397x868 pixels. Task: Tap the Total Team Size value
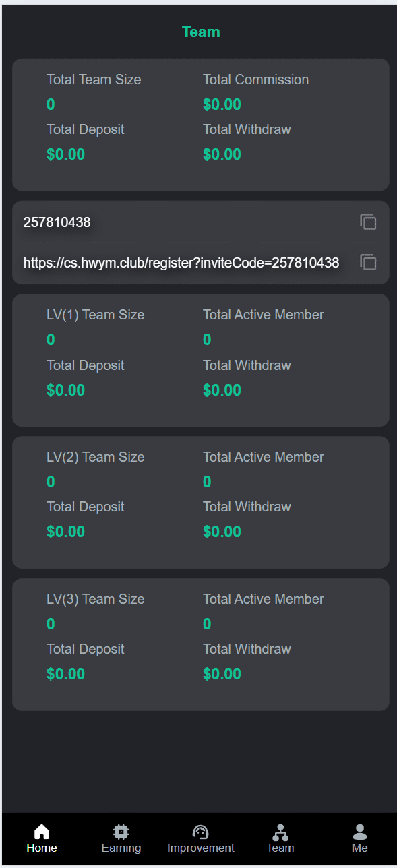click(51, 104)
